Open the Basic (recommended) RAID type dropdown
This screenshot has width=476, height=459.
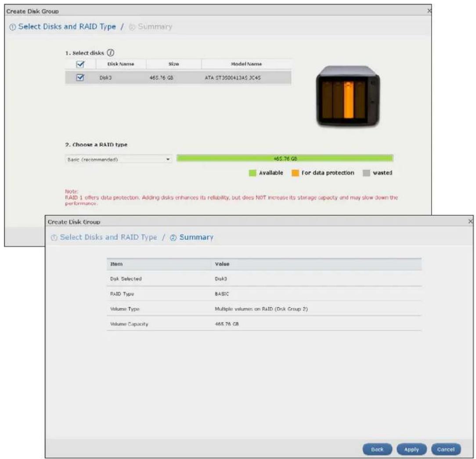pos(119,159)
